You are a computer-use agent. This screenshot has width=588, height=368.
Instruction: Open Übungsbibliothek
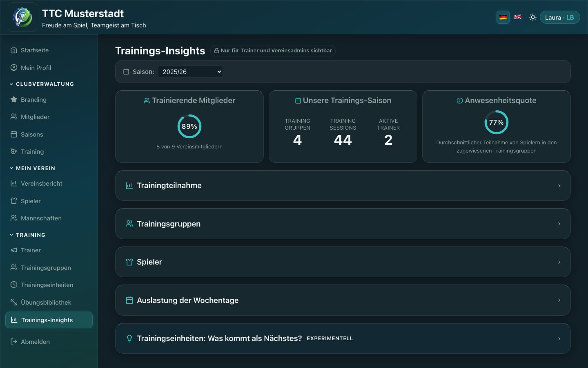49,303
